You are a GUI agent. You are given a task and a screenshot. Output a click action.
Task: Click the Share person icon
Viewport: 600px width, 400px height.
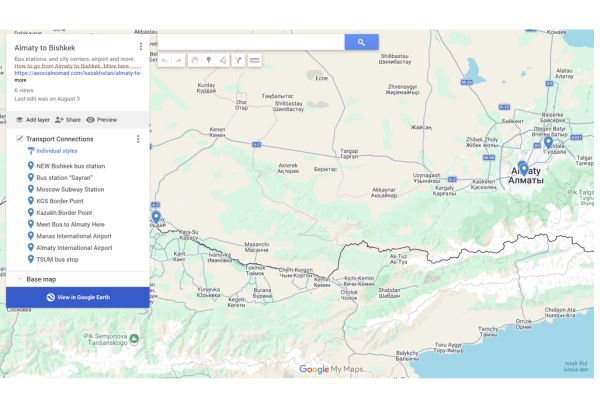[x=59, y=120]
